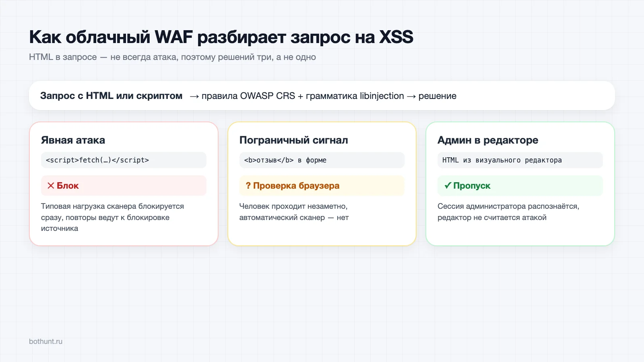This screenshot has height=362, width=644.
Task: Click the code snippet <script>fetch(…)</script>
Action: coord(124,160)
